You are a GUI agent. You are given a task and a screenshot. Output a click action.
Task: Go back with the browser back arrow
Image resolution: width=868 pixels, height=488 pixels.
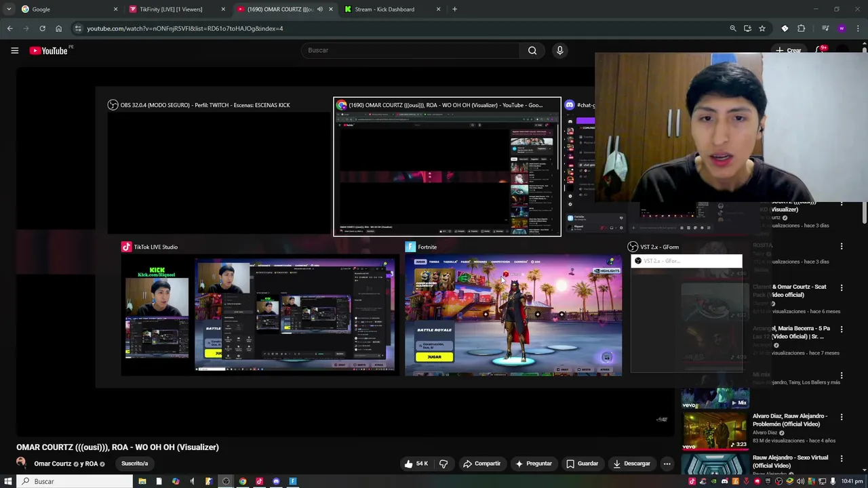(x=9, y=28)
